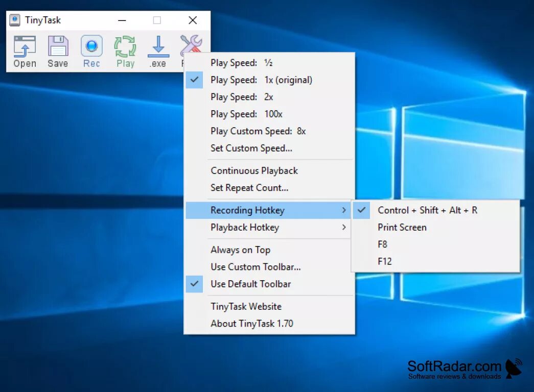Image resolution: width=534 pixels, height=392 pixels.
Task: Select Play Speed ½
Action: [269, 63]
